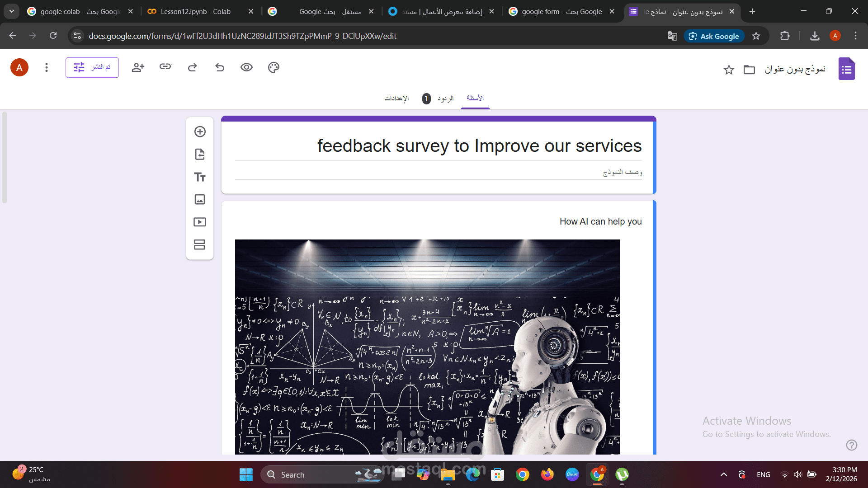
Task: Open the الإعدادات settings tab
Action: pyautogui.click(x=397, y=98)
